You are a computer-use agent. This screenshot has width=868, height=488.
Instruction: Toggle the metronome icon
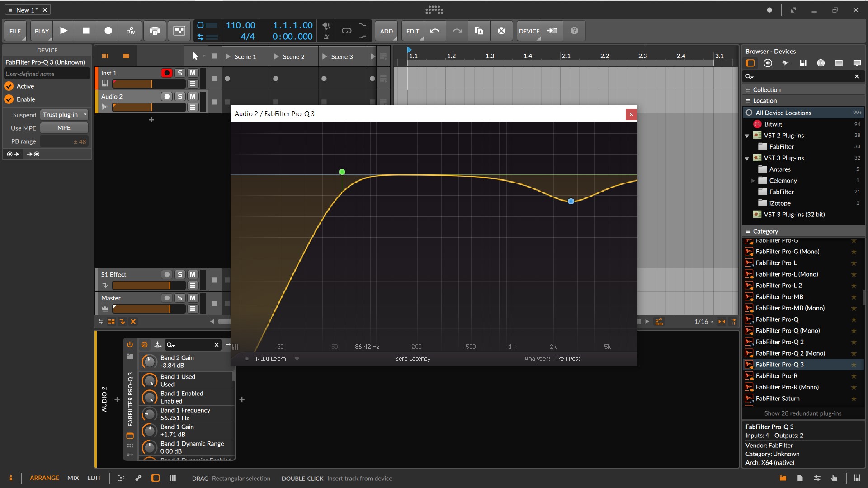(x=326, y=37)
